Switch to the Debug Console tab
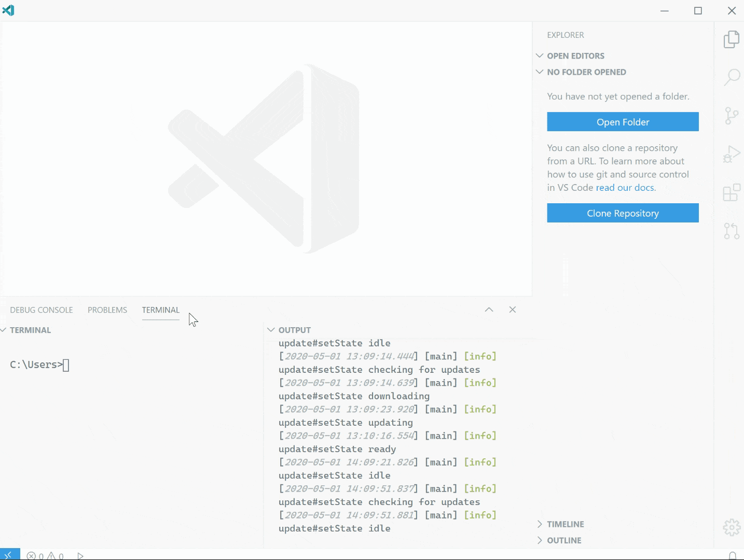This screenshot has height=560, width=744. [x=42, y=310]
